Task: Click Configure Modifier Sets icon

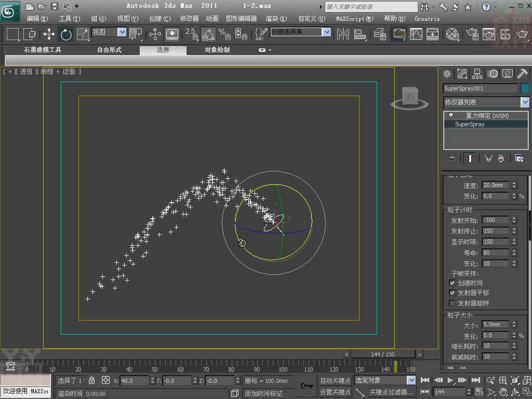Action: pos(519,158)
